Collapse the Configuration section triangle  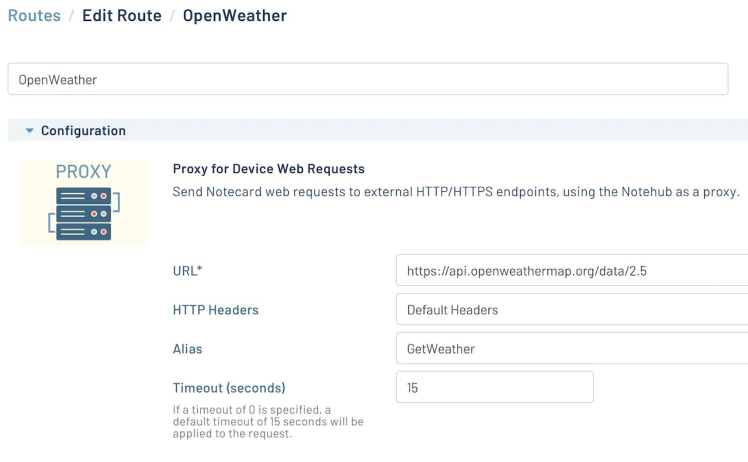pyautogui.click(x=30, y=131)
